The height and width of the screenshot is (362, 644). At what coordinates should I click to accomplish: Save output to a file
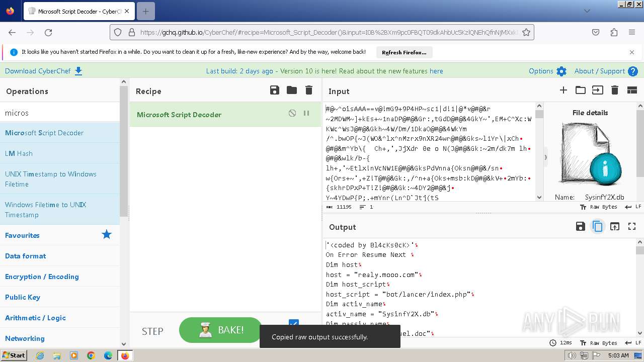(x=581, y=227)
